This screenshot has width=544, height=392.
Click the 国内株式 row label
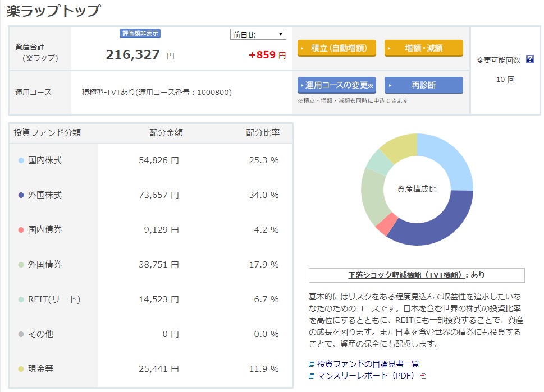click(x=45, y=160)
